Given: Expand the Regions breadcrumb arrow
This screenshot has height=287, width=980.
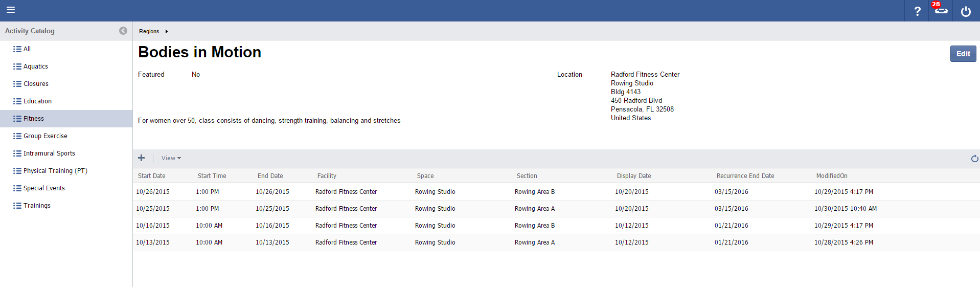Looking at the screenshot, I should click(x=167, y=31).
